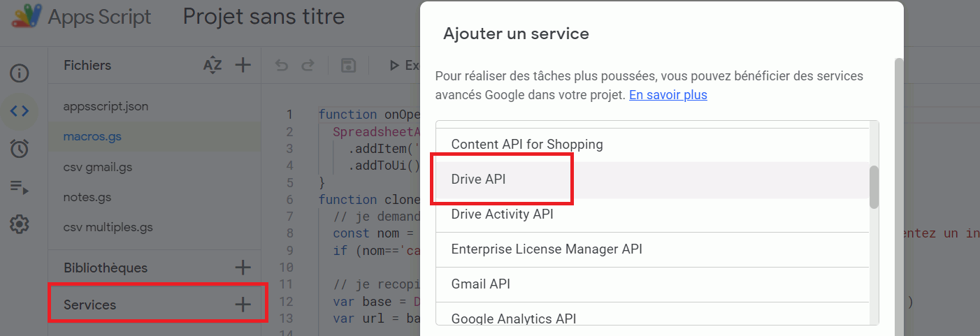Click the service list scrollbar thumb
980x336 pixels.
(874, 187)
